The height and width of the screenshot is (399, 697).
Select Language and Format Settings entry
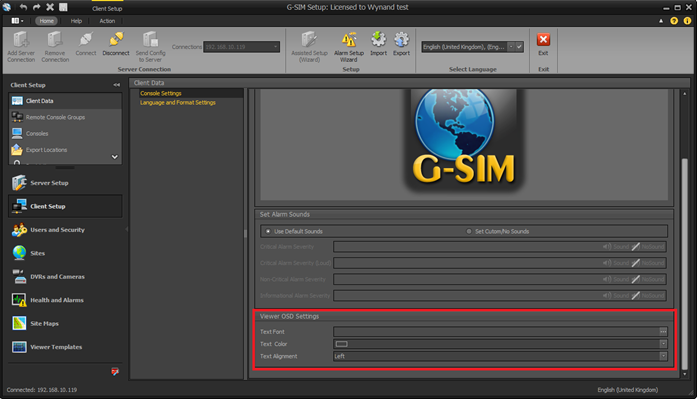coord(178,103)
